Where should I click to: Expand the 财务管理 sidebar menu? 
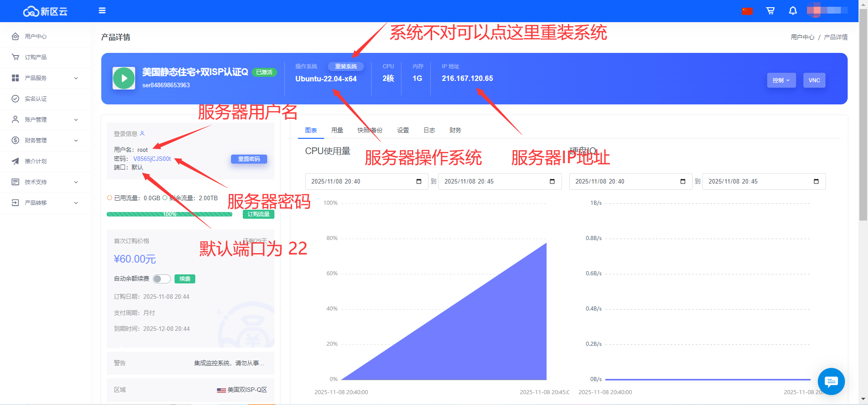point(45,141)
